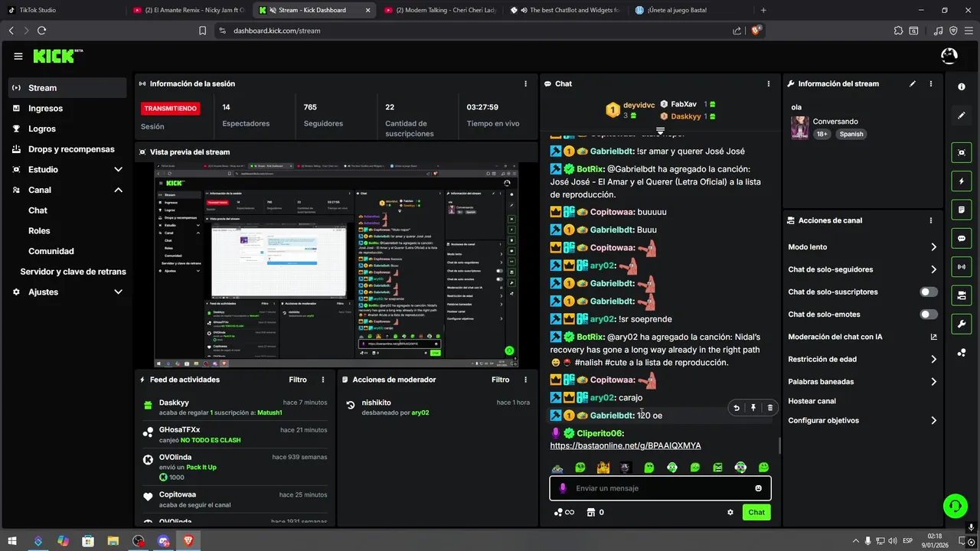Open Filtro in Feed de actividades
The width and height of the screenshot is (980, 551).
pyautogui.click(x=298, y=380)
